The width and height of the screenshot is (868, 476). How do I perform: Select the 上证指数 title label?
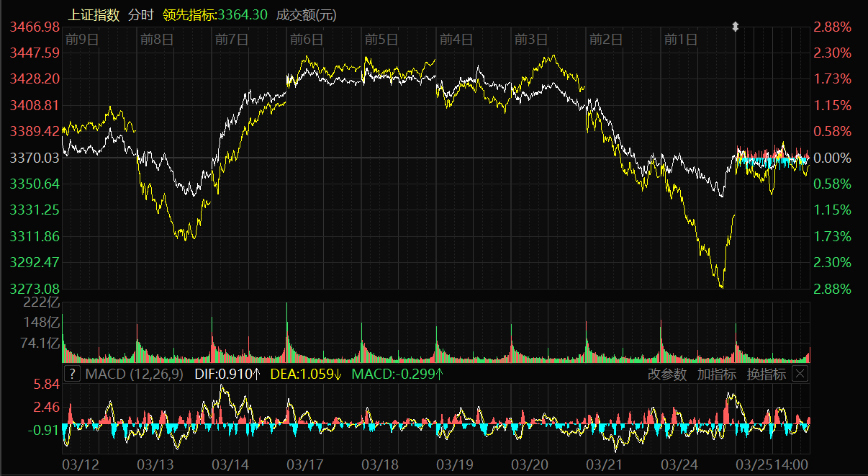[x=94, y=14]
